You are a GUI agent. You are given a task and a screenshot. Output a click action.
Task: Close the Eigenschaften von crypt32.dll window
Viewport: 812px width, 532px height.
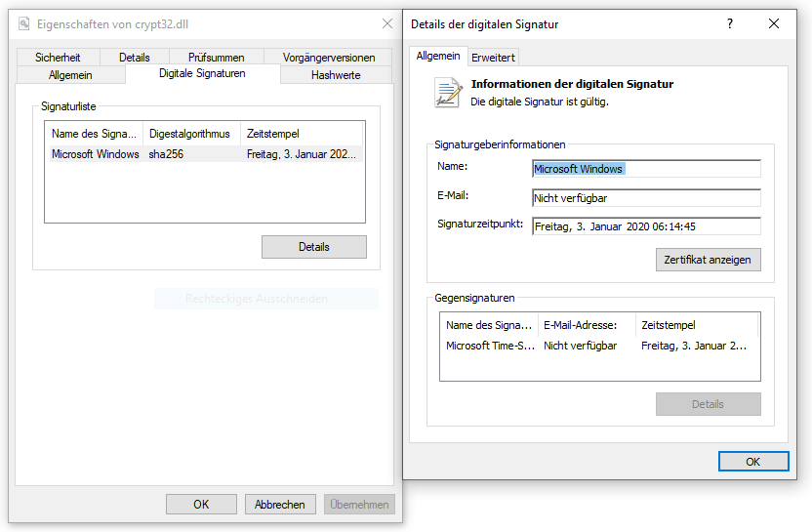pos(386,23)
